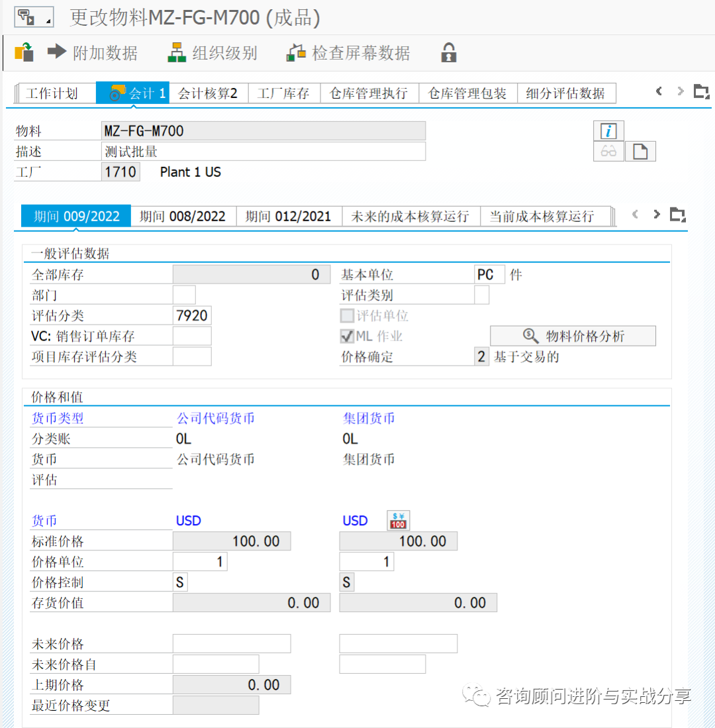Click the 部门 input field
Viewport: 715px width, 728px height.
click(184, 295)
